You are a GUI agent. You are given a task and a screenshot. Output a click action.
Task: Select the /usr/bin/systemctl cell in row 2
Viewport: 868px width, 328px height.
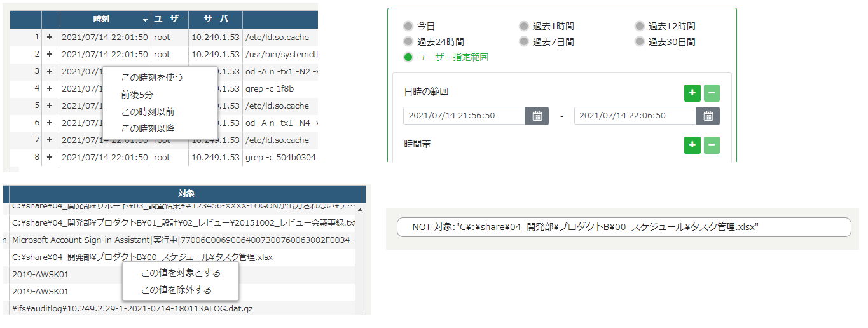point(280,55)
